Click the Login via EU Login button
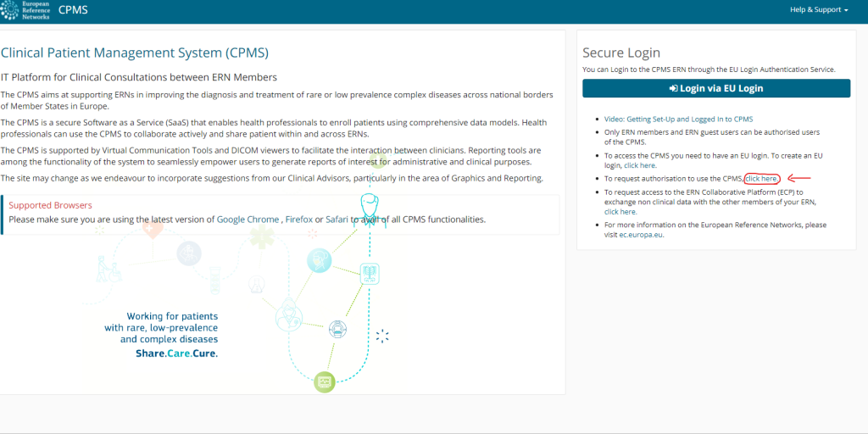 tap(716, 88)
